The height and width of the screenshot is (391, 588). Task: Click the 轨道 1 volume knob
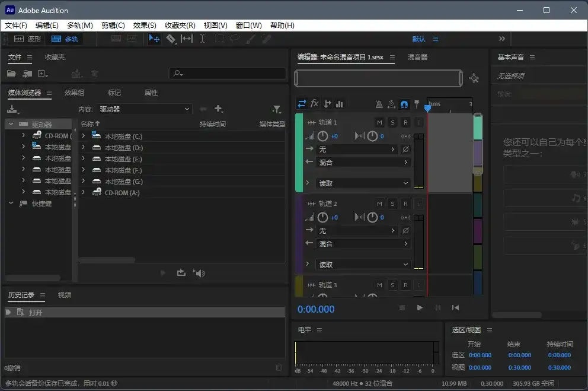322,136
